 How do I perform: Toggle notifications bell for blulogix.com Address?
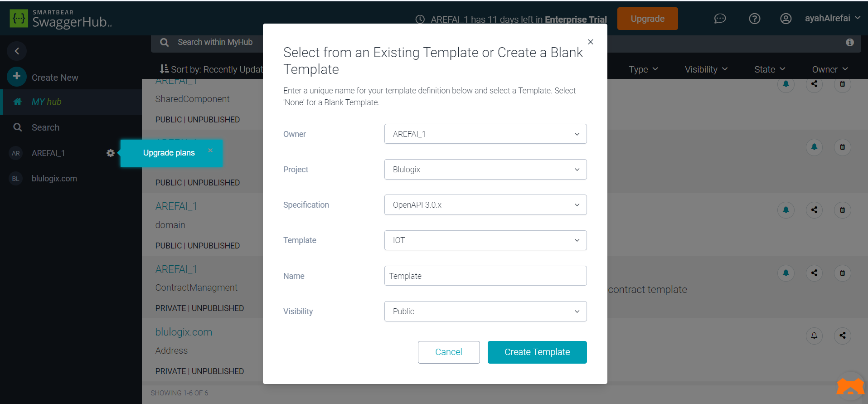[x=814, y=336]
